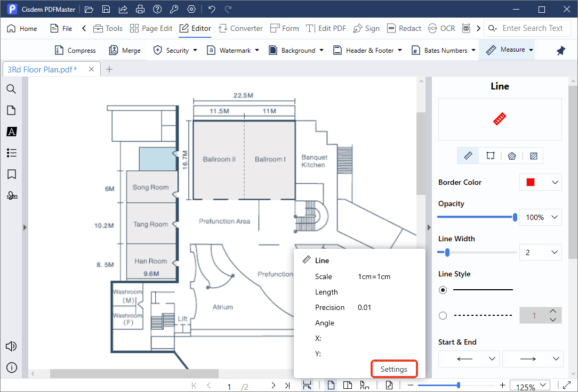This screenshot has width=578, height=392.
Task: Click the pin toolbar icon
Action: coord(561,51)
